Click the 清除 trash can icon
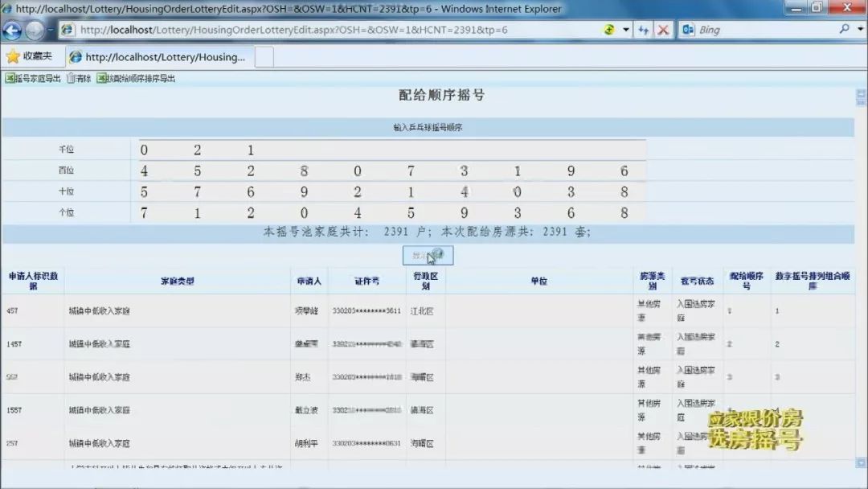Screen dimensions: 868x489 click(71, 78)
